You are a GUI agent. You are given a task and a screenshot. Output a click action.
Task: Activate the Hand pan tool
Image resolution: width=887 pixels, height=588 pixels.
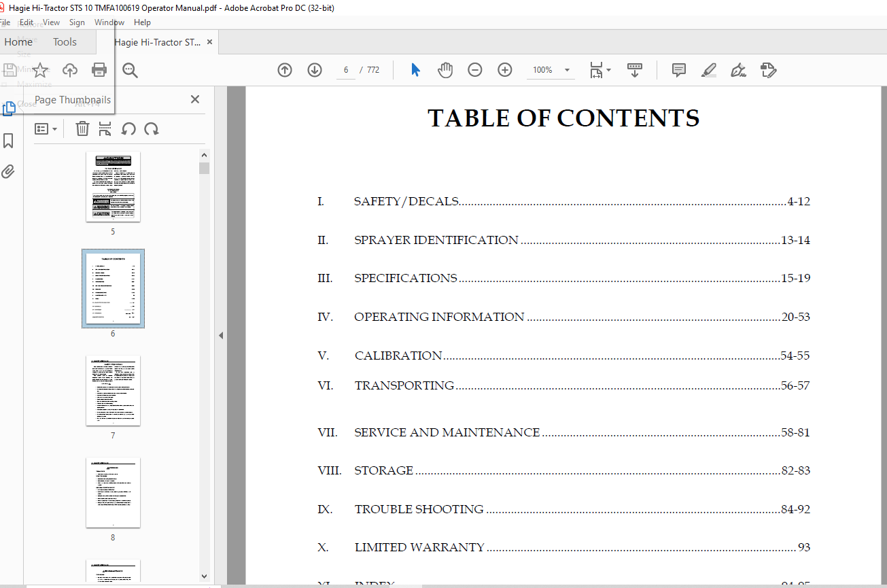445,70
